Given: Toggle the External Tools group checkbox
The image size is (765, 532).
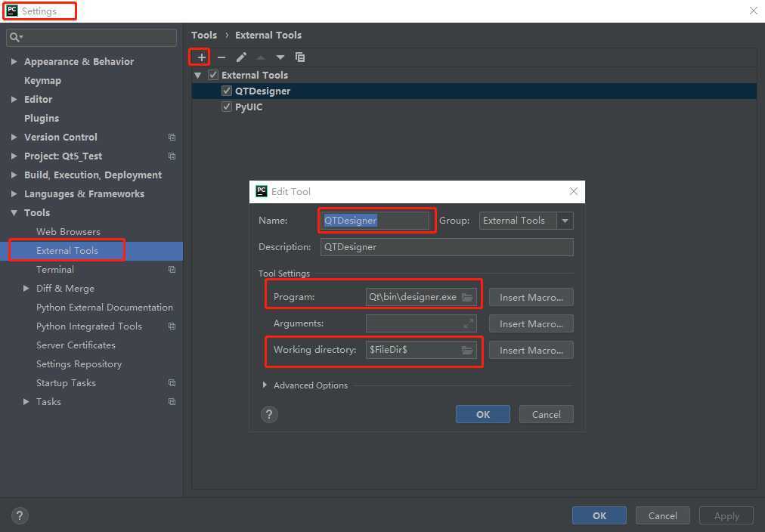Looking at the screenshot, I should [213, 75].
